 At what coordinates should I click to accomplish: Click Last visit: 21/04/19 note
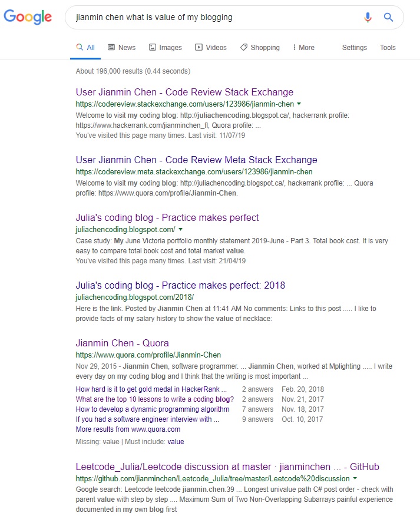pyautogui.click(x=217, y=261)
